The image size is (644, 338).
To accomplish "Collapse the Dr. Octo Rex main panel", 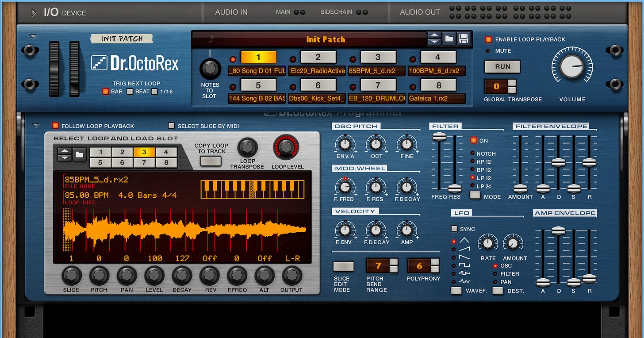I will coord(34,37).
